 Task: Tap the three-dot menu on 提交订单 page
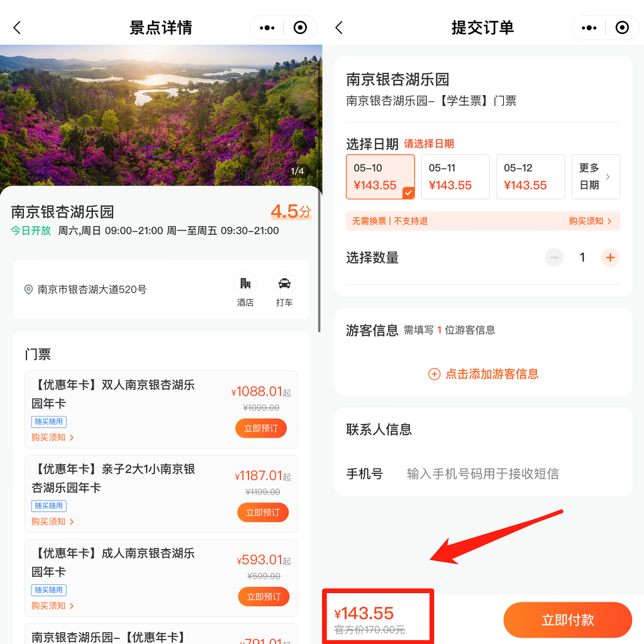click(x=588, y=27)
